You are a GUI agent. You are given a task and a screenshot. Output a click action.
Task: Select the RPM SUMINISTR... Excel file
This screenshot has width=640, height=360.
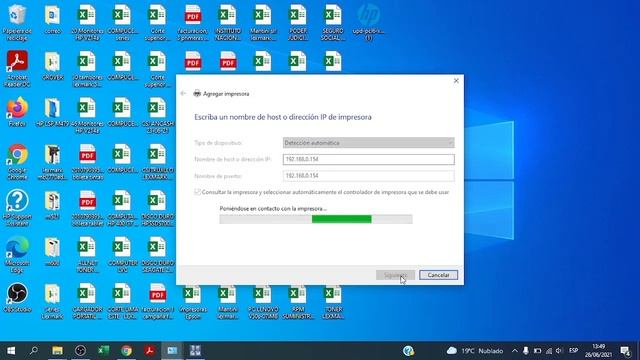tap(298, 301)
